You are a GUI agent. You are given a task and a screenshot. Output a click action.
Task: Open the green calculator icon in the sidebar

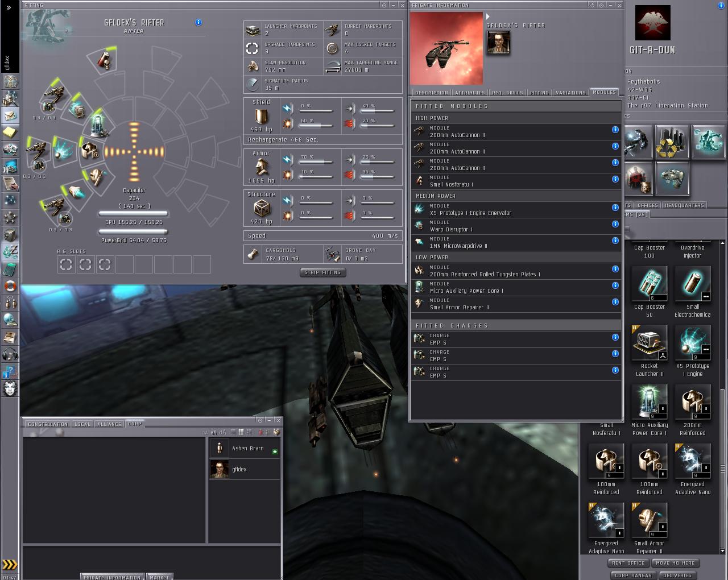pos(10,269)
